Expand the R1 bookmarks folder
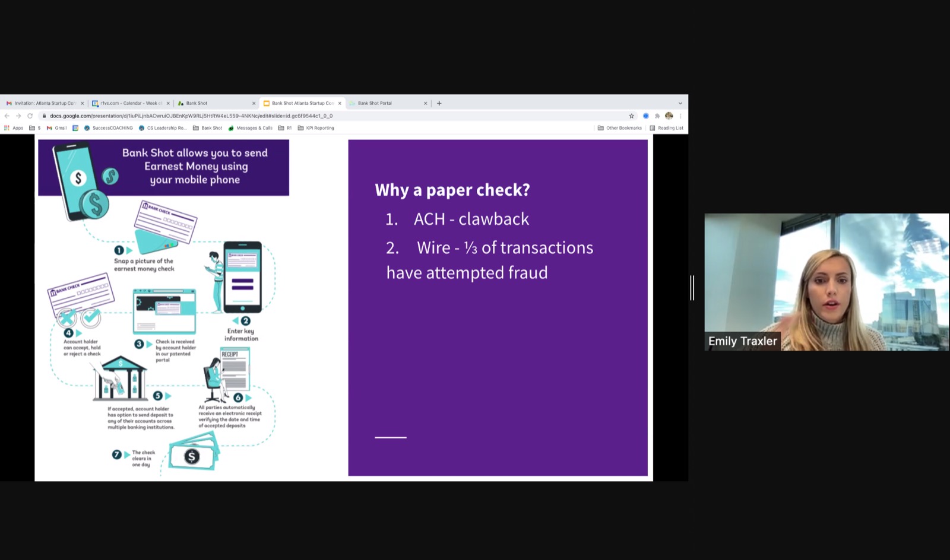 click(x=285, y=128)
